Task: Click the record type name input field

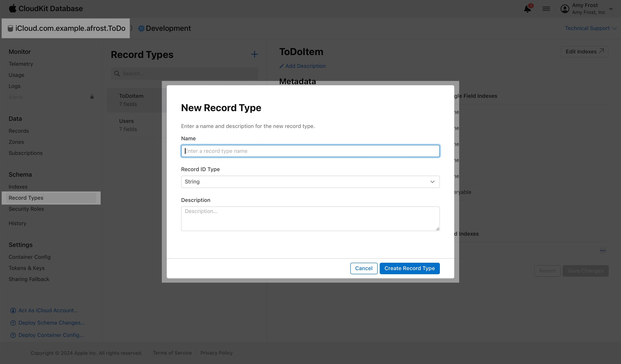Action: tap(310, 151)
